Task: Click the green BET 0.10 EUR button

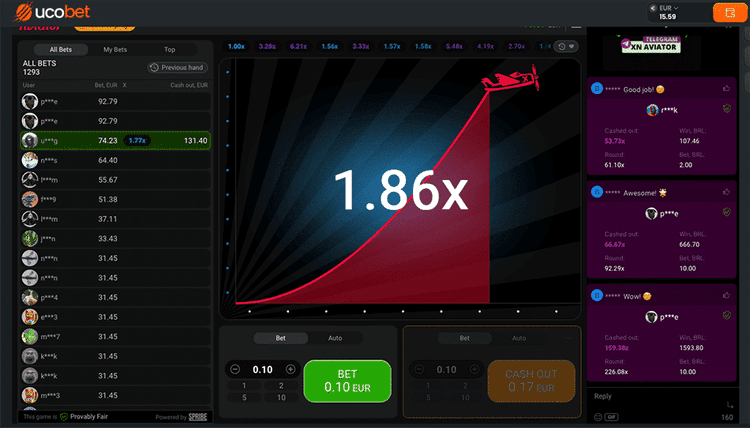Action: (x=347, y=381)
